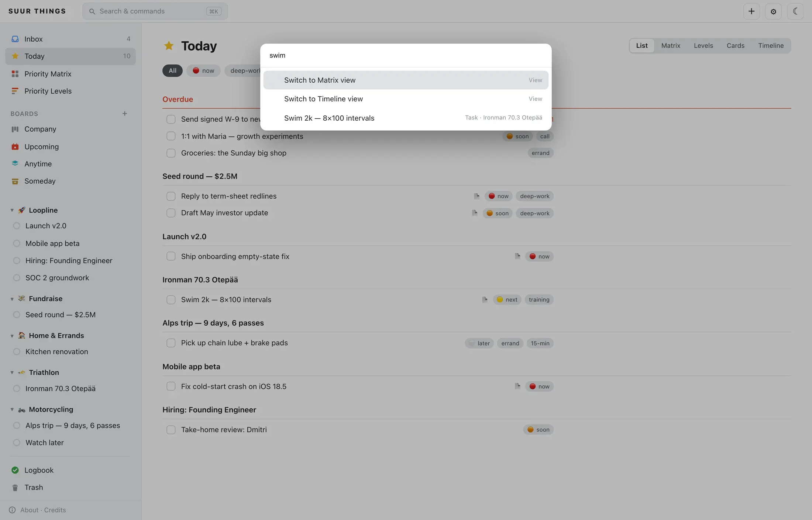The width and height of the screenshot is (812, 520).
Task: Click the new item plus button top right
Action: [x=751, y=11]
